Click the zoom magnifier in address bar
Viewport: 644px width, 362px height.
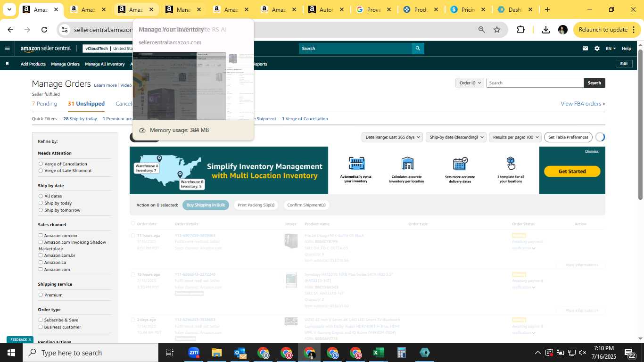coord(481,30)
